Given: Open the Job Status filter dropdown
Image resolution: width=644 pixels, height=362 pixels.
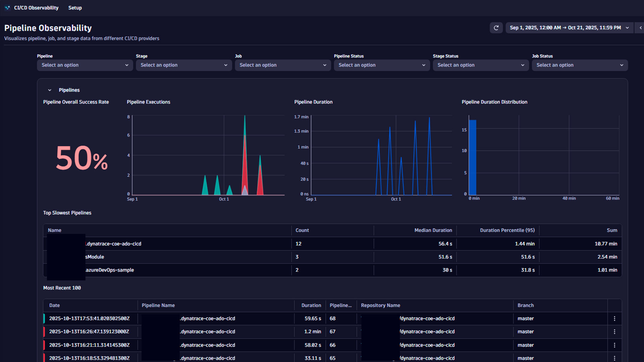Looking at the screenshot, I should (x=579, y=65).
